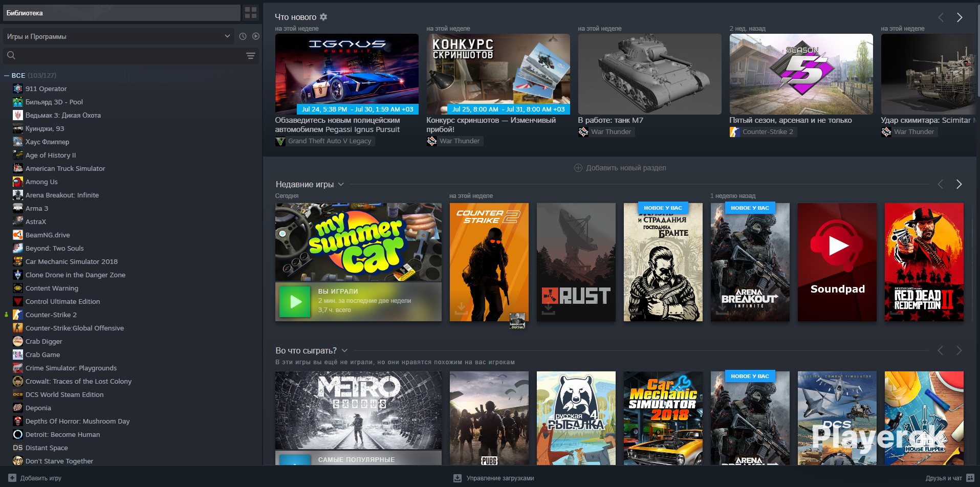Open Русская Рыбалка 4 cover
The image size is (980, 487).
(x=576, y=418)
